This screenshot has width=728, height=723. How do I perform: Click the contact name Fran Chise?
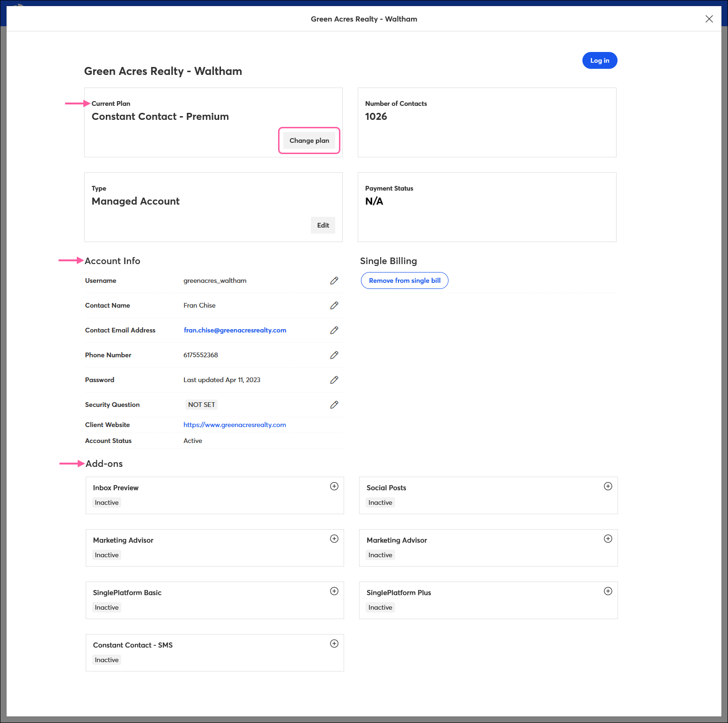click(199, 305)
